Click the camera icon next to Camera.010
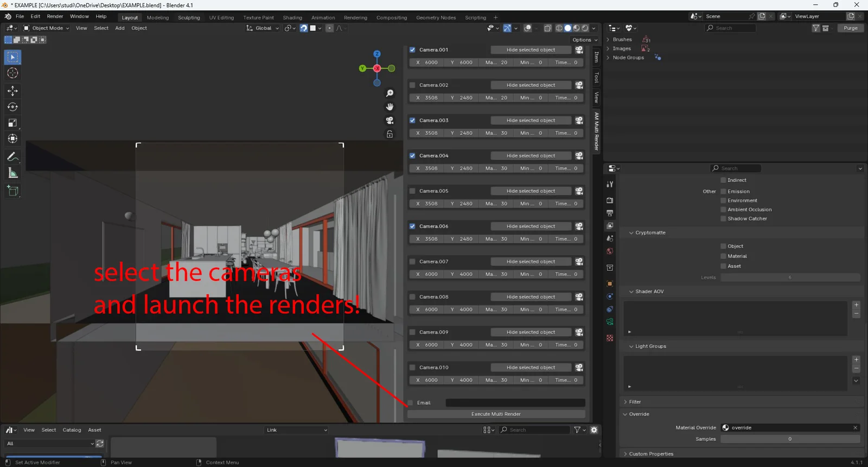The width and height of the screenshot is (868, 467). 579,368
